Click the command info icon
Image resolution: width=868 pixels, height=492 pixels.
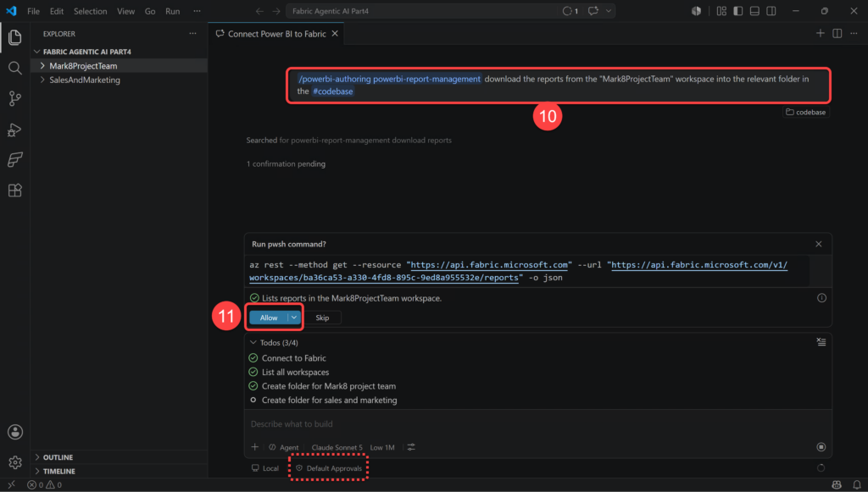point(821,298)
